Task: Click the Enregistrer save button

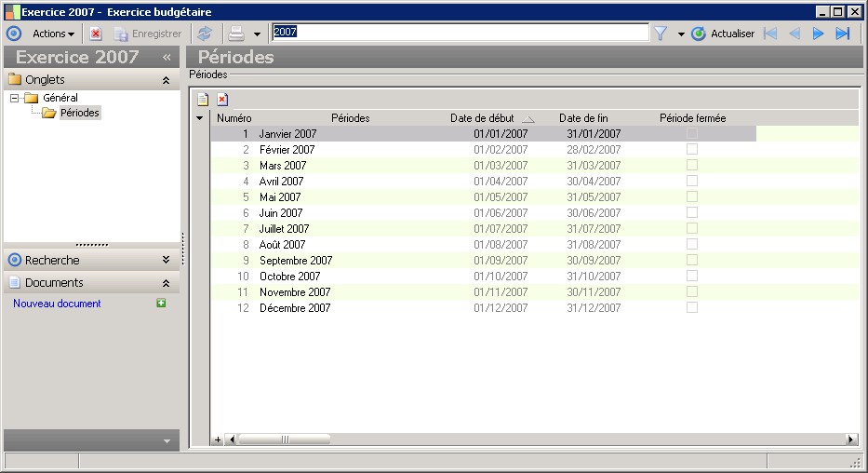Action: coord(148,34)
